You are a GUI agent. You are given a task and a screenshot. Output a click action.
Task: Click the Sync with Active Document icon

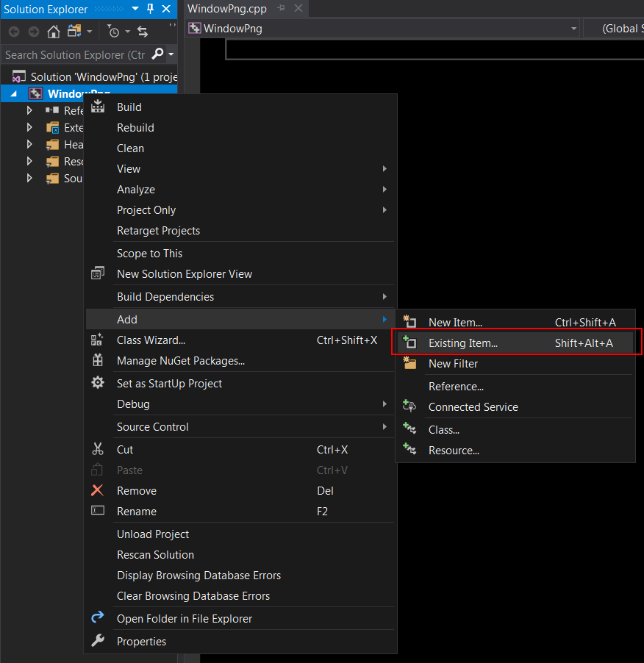pyautogui.click(x=143, y=32)
